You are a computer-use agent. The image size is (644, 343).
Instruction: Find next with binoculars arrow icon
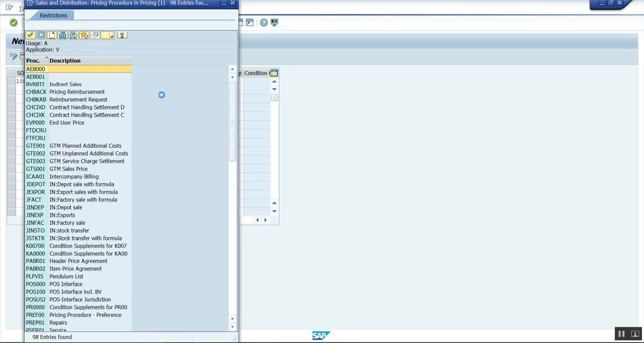click(73, 35)
